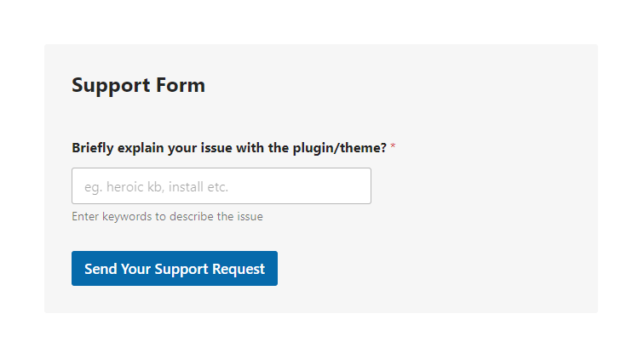Click the word 'Request' on blue button
Screen dimensions: 644x359
(x=239, y=269)
